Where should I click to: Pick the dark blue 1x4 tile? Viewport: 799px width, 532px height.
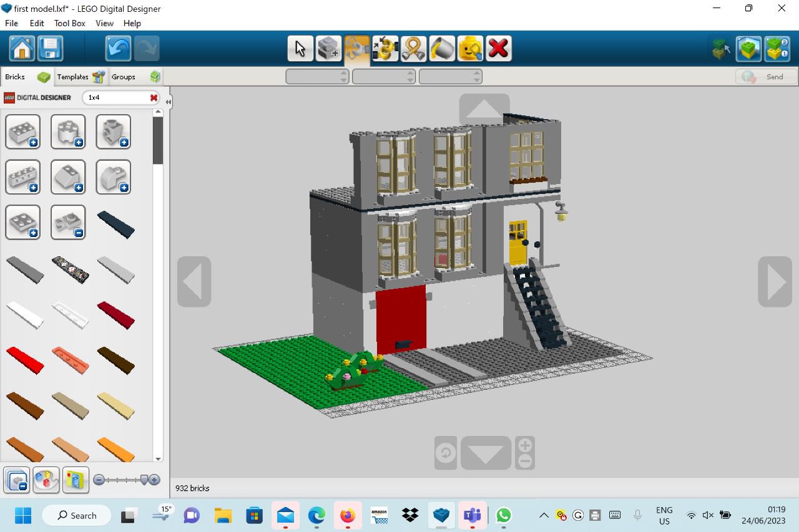click(x=115, y=225)
